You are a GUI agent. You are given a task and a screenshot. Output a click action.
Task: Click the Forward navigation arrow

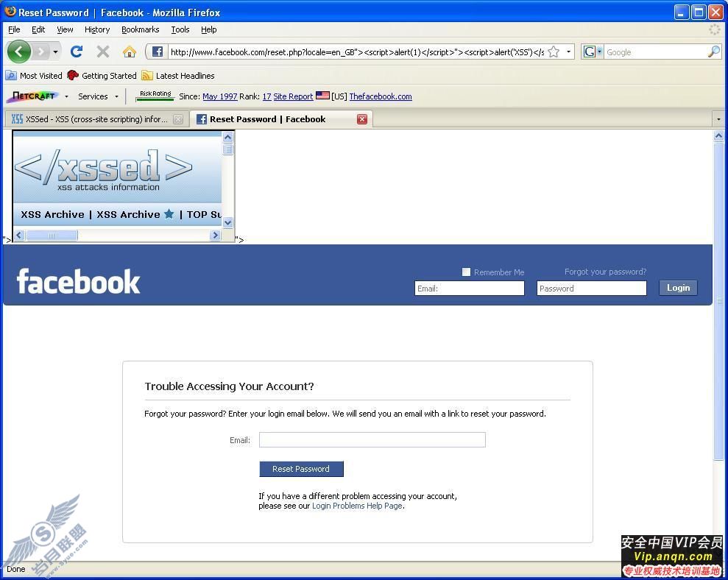(41, 52)
